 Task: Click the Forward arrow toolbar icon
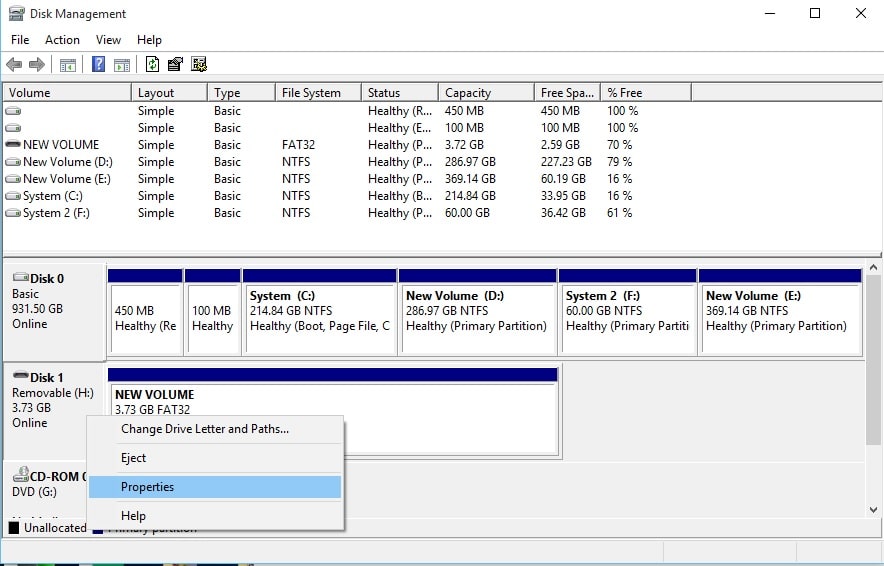tap(37, 64)
